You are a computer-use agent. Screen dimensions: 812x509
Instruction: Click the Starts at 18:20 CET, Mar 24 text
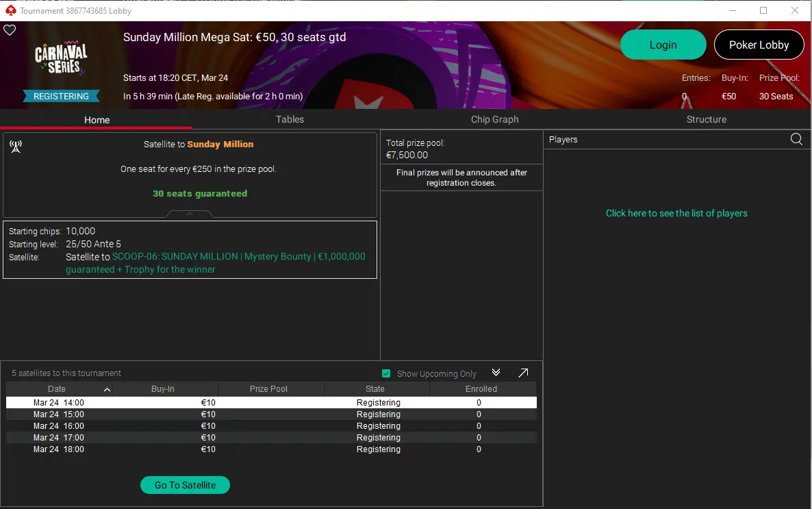point(175,77)
